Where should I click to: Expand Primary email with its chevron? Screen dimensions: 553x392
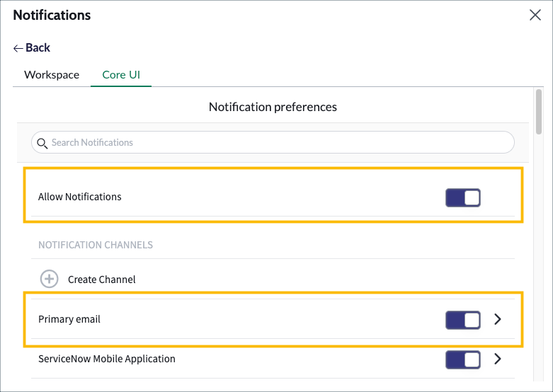[x=498, y=319]
